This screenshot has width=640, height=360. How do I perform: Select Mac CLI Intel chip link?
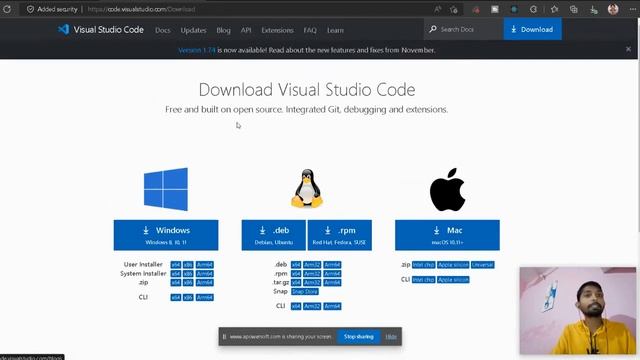coord(423,280)
